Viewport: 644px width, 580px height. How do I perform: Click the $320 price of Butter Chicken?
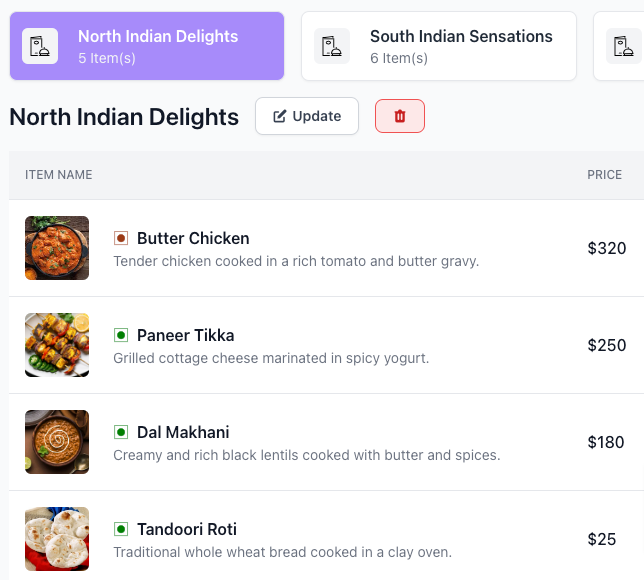[x=606, y=248]
